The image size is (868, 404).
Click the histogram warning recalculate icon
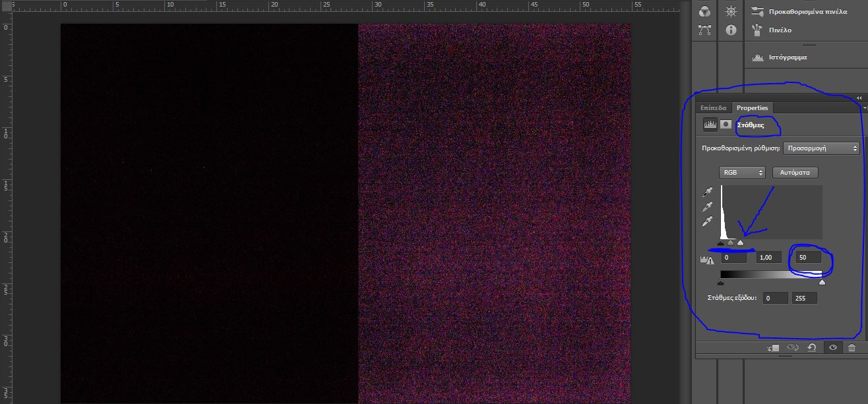tap(707, 260)
